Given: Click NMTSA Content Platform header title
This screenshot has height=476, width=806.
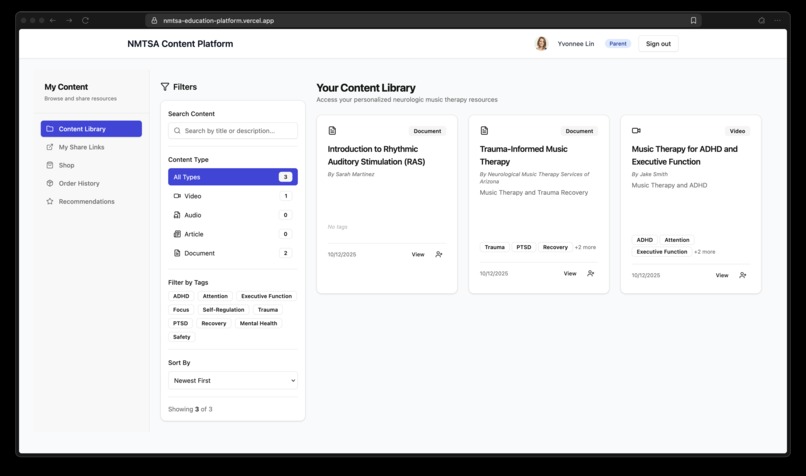Looking at the screenshot, I should coord(180,44).
